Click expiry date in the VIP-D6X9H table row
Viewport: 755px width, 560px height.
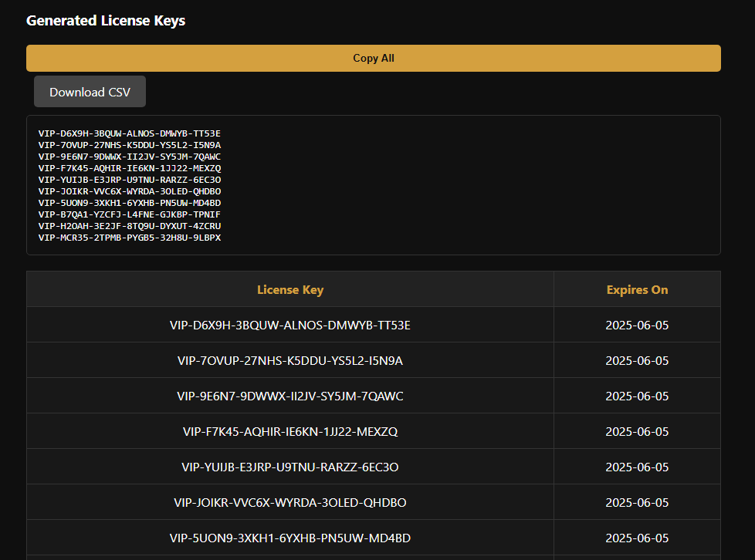[x=637, y=326]
